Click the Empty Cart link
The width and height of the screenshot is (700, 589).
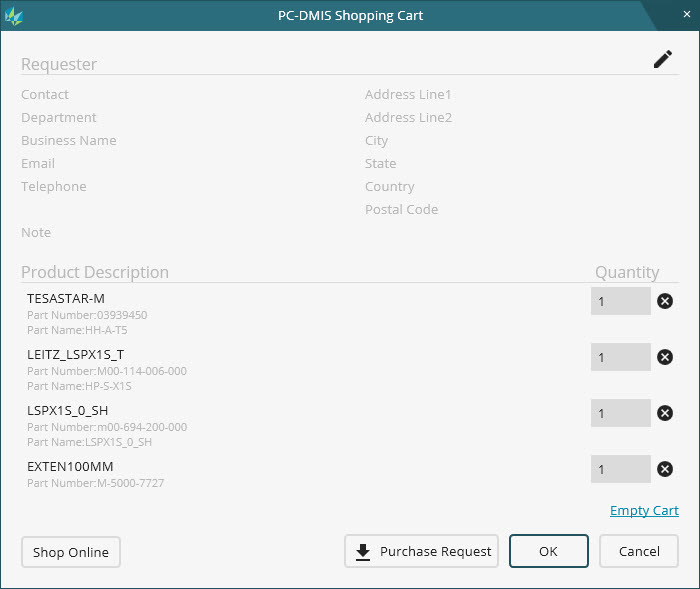pos(644,511)
